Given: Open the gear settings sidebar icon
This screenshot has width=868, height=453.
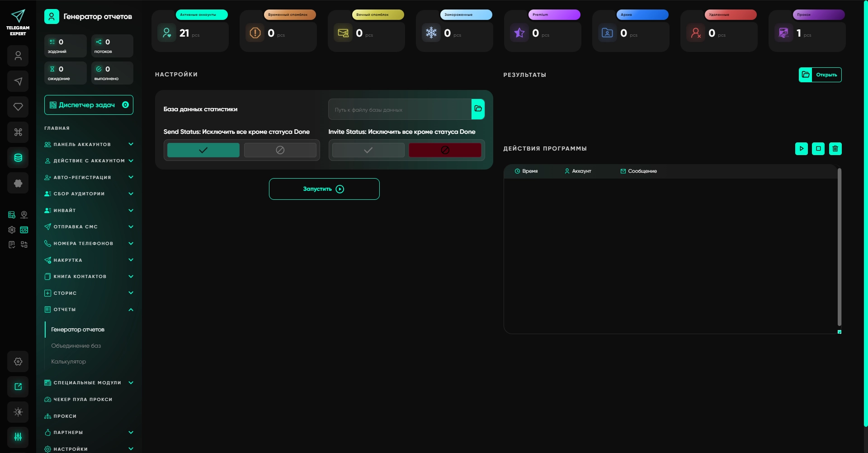Looking at the screenshot, I should (18, 361).
